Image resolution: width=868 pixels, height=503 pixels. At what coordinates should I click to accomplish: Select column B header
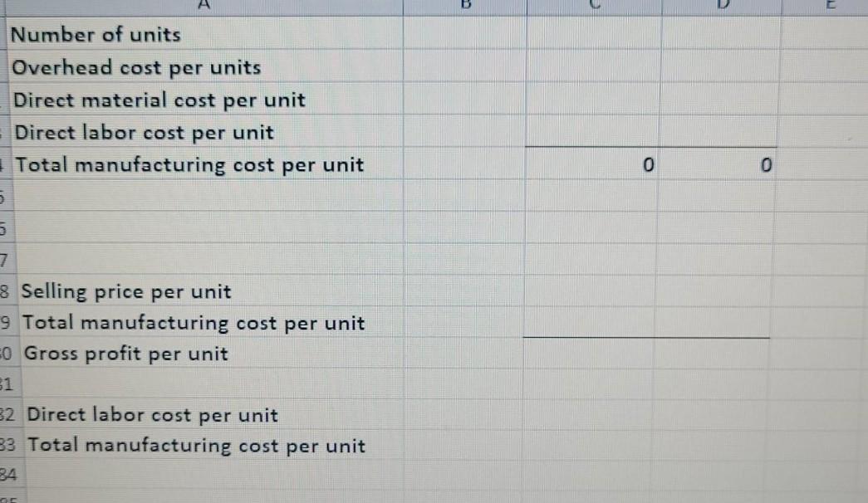click(x=465, y=6)
